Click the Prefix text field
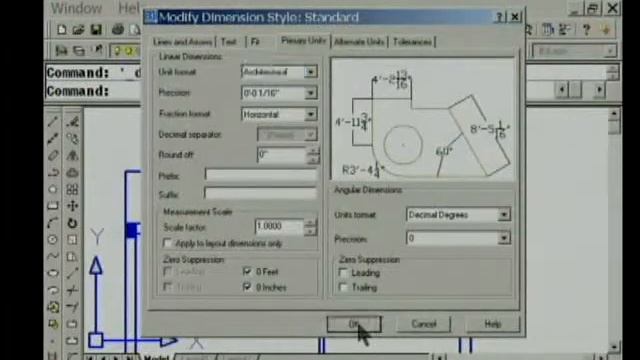Screen dimensions: 640x360 pos(261,175)
